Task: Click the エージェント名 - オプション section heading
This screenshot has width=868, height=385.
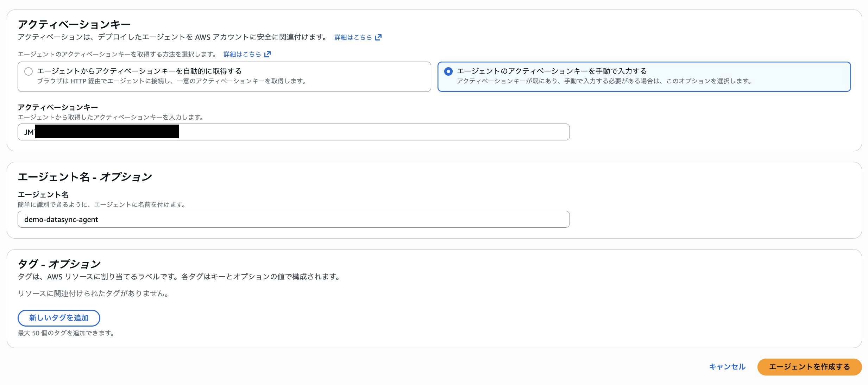Action: point(85,177)
